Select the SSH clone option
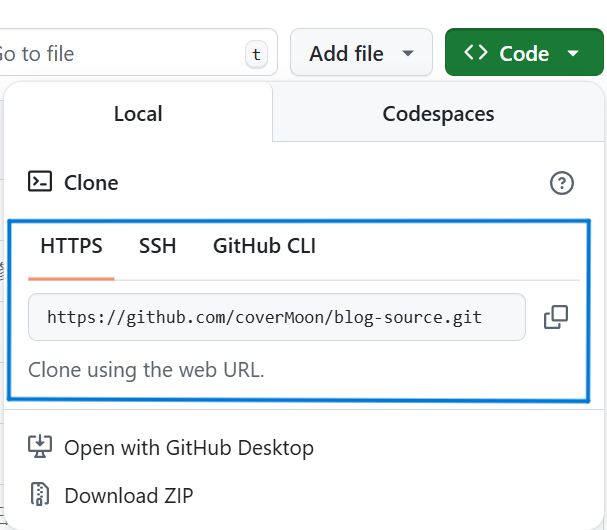 158,246
